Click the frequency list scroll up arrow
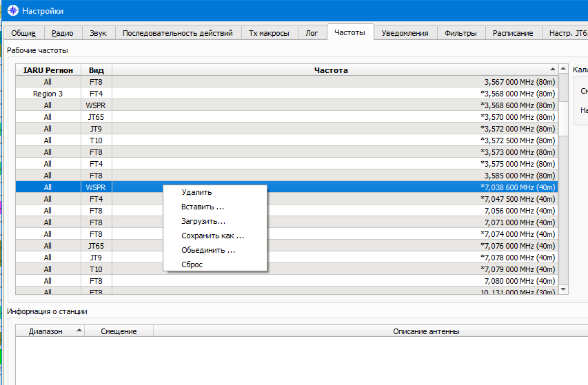588x385 pixels. [x=563, y=69]
